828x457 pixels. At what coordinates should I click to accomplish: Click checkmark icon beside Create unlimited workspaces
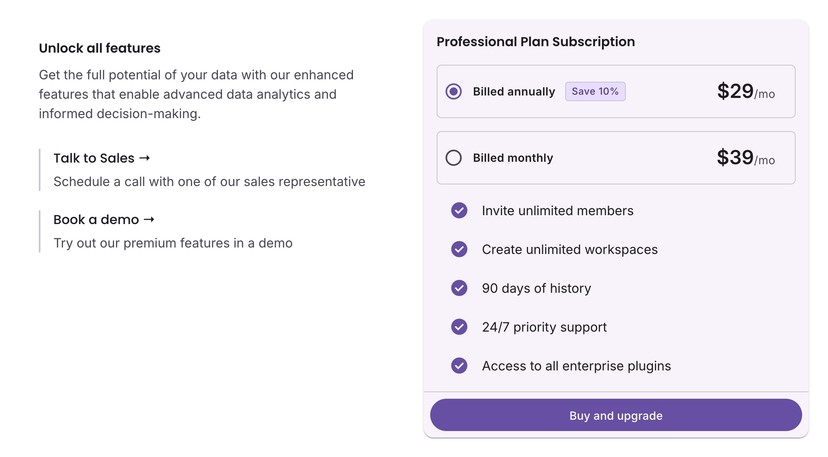tap(459, 249)
